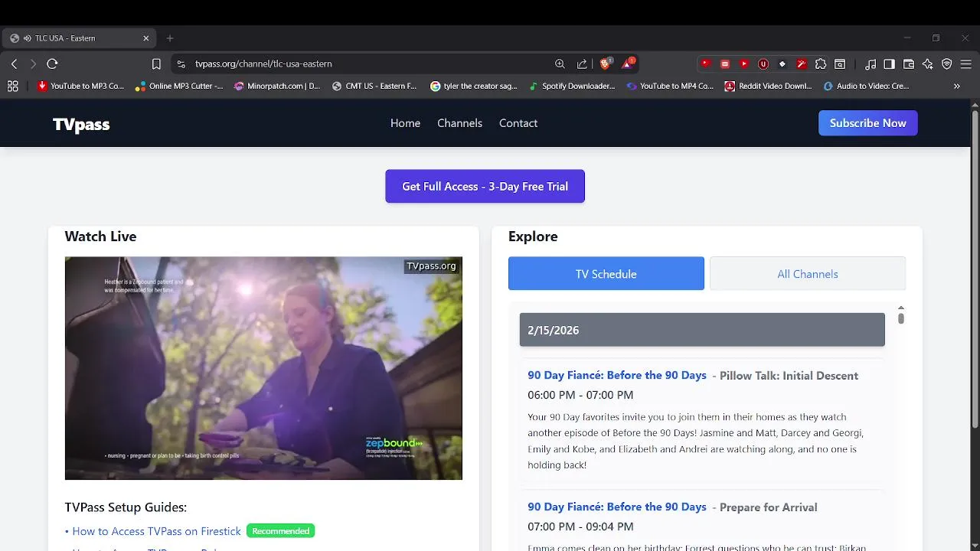
Task: Open Channels in the site navigation
Action: (x=459, y=123)
